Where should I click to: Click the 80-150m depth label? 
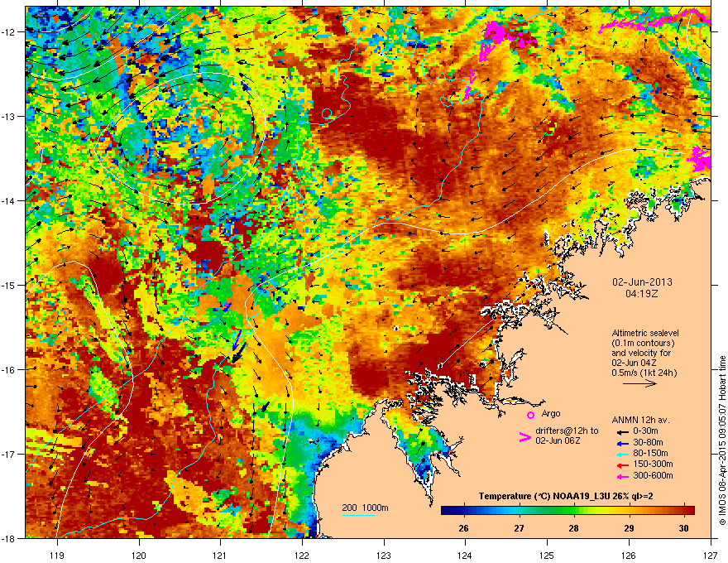650,453
